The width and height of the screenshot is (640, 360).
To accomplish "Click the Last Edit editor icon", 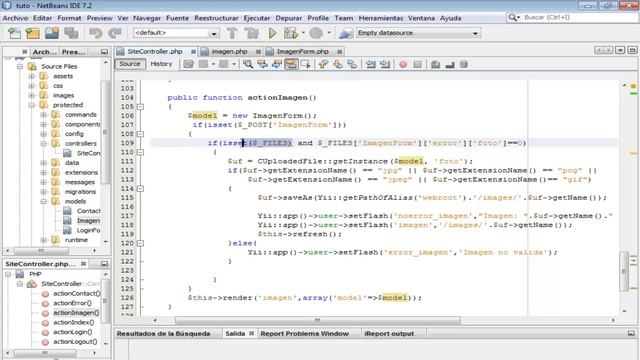I will point(189,64).
